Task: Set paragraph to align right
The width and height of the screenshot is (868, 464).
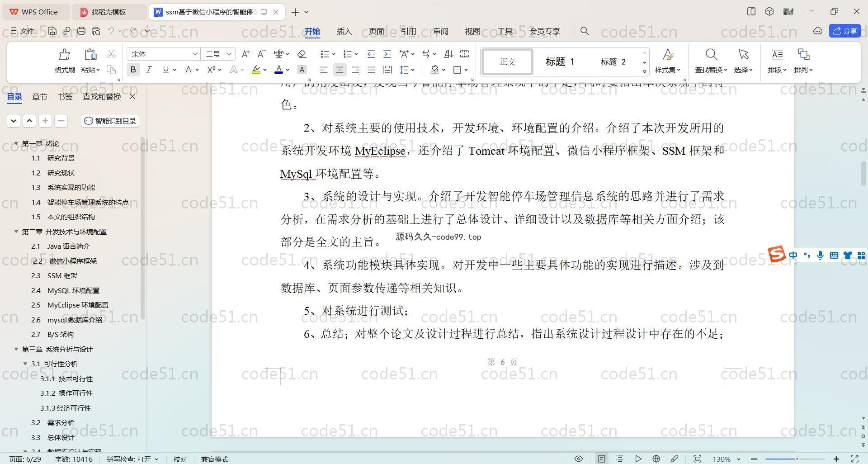Action: (x=355, y=70)
